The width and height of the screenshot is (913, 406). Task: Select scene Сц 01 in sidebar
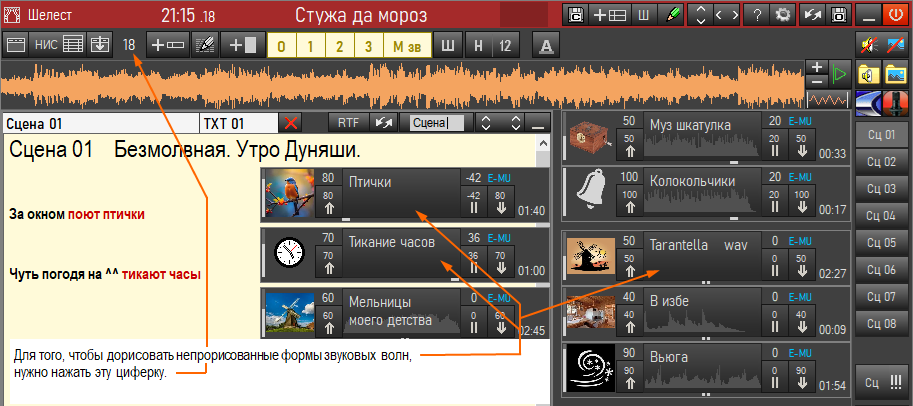[x=881, y=135]
